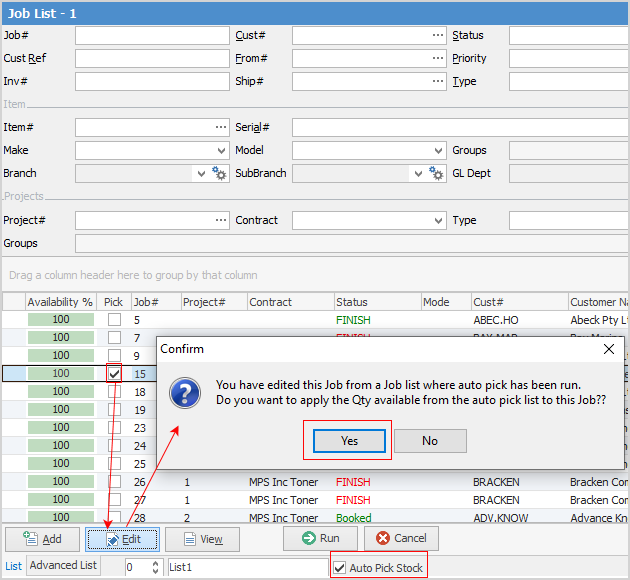Image resolution: width=630 pixels, height=580 pixels.
Task: Check the Pick box for job 5
Action: tap(115, 320)
